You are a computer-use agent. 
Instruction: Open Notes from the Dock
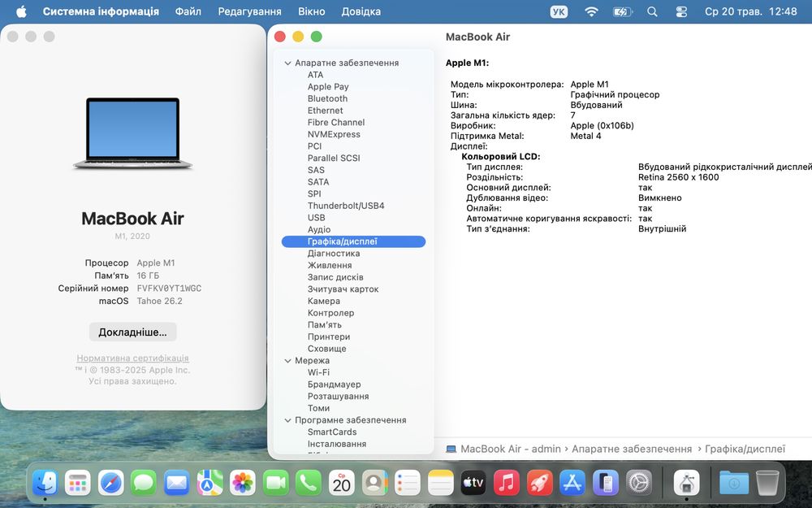pos(441,483)
